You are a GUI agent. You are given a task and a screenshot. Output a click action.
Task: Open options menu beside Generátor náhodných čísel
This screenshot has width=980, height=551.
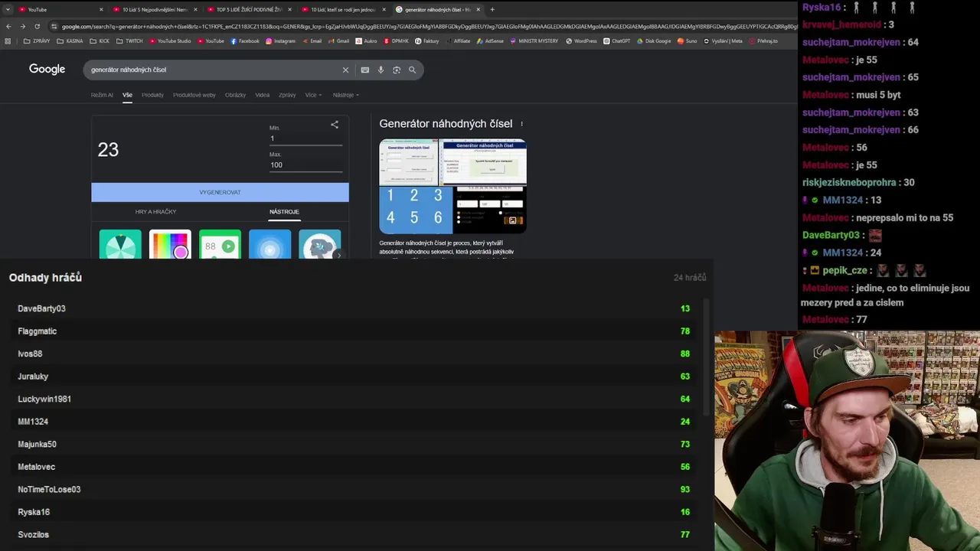point(521,124)
